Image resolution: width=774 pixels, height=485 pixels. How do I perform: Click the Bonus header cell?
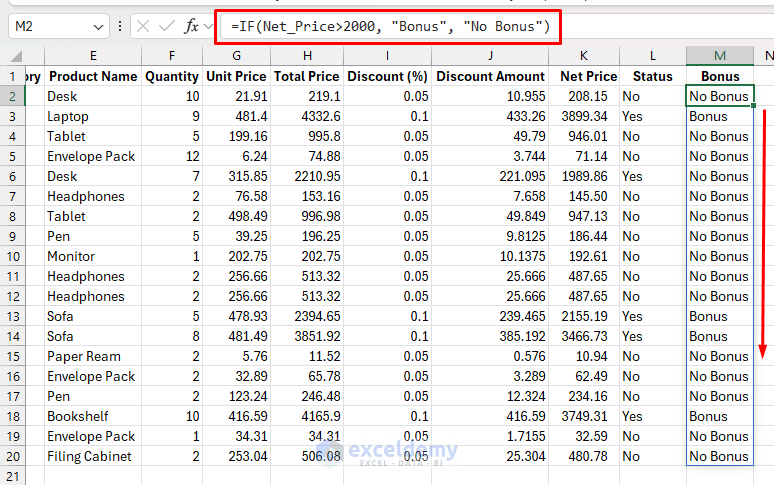point(720,76)
